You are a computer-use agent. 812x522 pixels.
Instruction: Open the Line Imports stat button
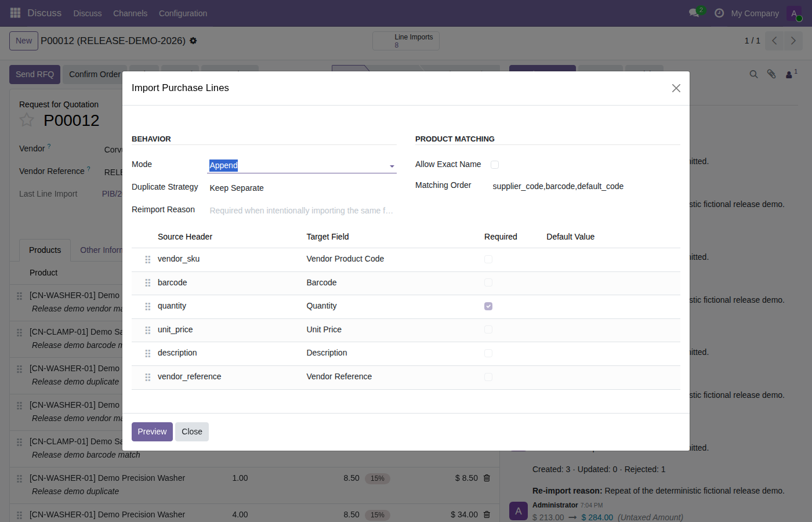pyautogui.click(x=406, y=41)
